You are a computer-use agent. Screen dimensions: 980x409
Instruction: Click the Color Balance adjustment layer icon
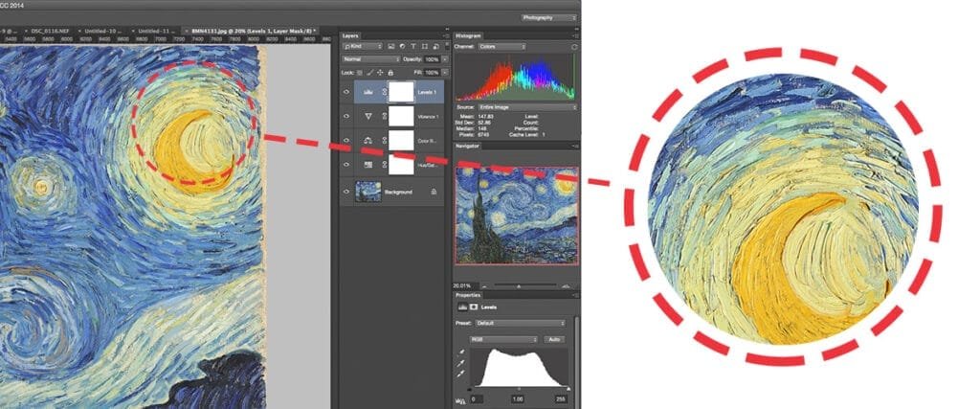369,141
